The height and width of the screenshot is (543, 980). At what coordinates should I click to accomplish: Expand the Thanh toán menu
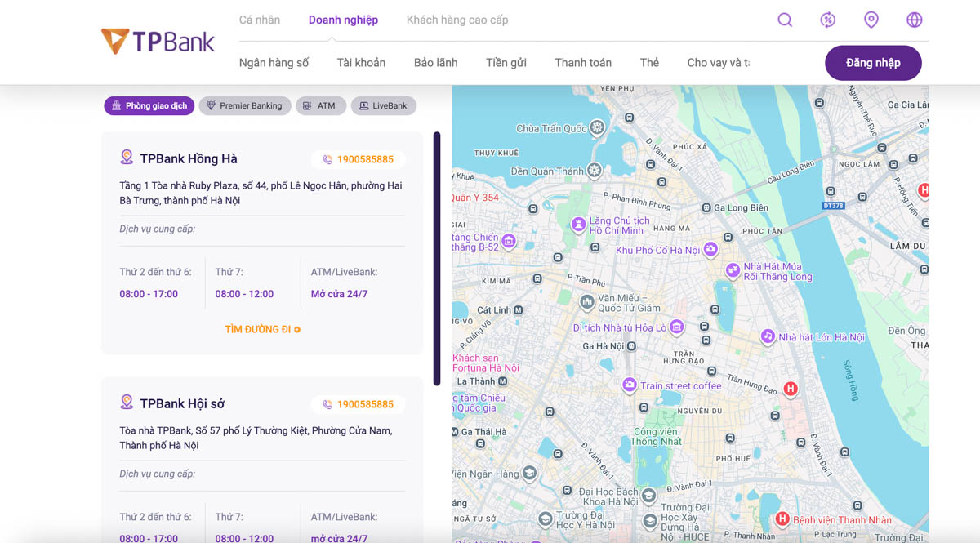(583, 63)
